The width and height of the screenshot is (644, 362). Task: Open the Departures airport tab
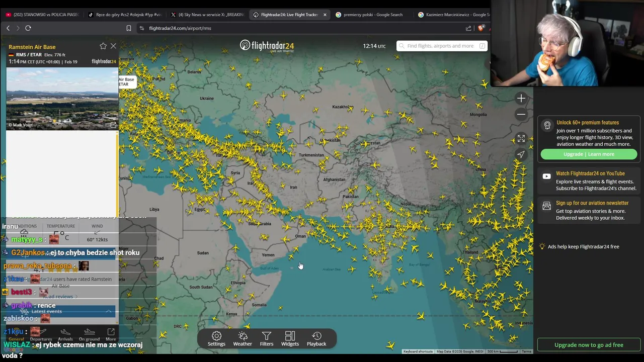41,335
